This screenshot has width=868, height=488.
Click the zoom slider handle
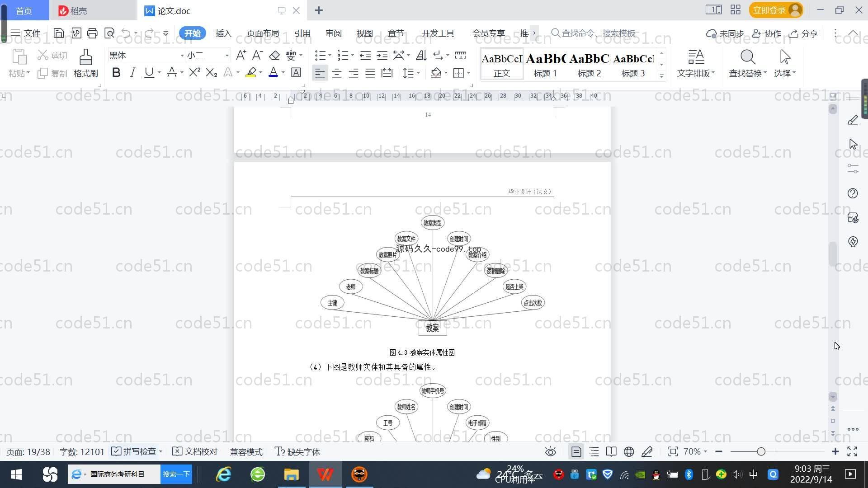tap(761, 451)
